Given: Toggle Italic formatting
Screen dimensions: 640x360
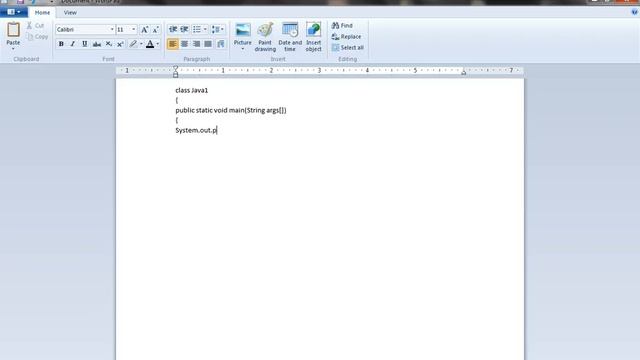Looking at the screenshot, I should pyautogui.click(x=73, y=44).
